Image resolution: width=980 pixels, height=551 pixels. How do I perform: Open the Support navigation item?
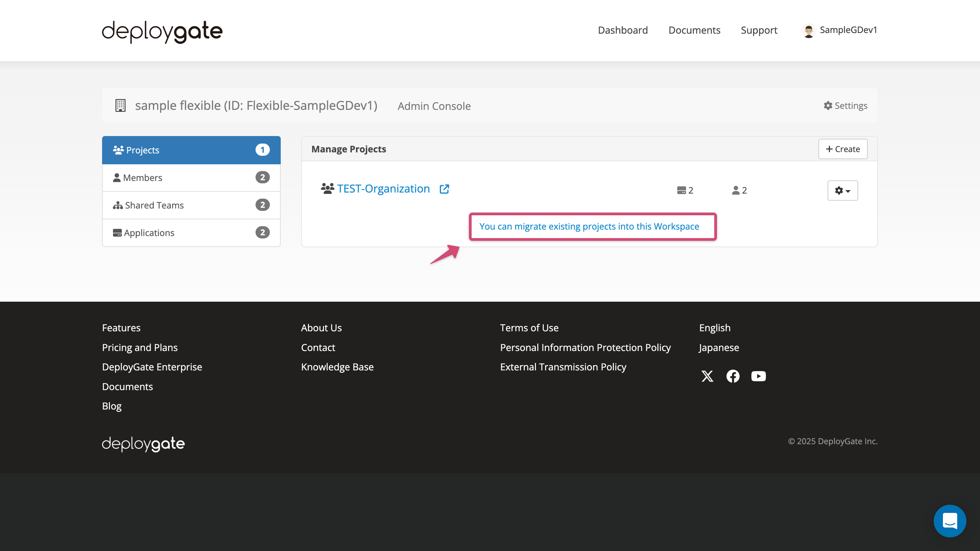click(759, 30)
